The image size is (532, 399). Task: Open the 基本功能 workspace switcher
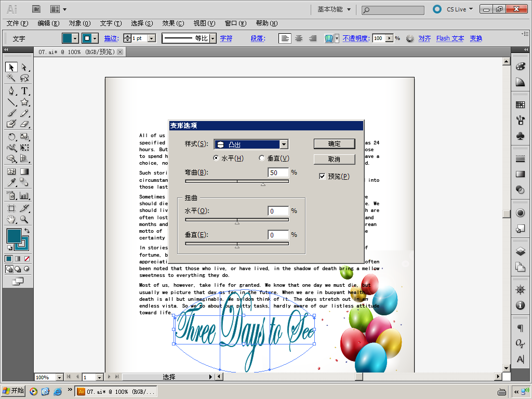(334, 9)
